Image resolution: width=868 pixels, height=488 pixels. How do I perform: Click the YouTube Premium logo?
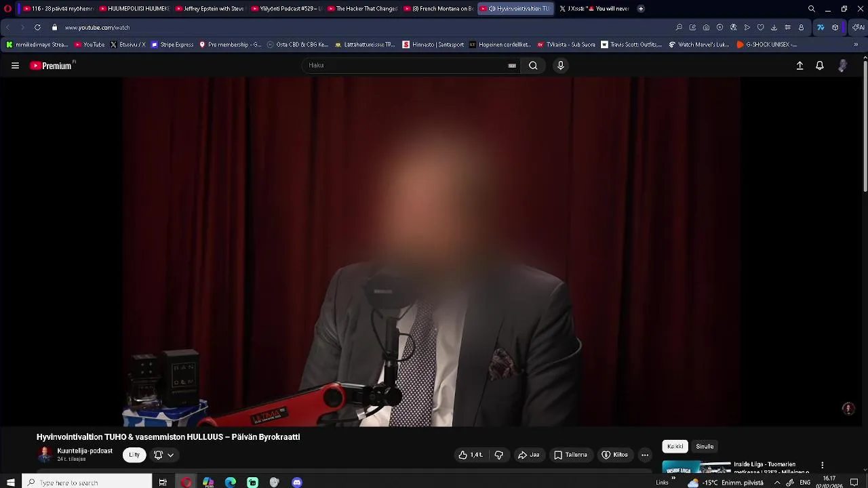click(x=52, y=66)
